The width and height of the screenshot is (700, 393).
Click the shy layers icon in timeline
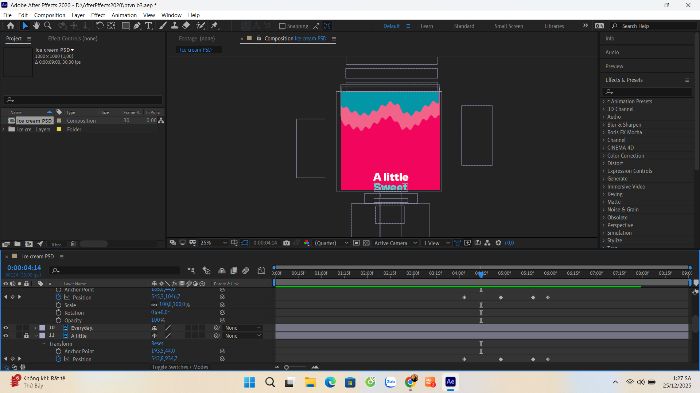[221, 270]
